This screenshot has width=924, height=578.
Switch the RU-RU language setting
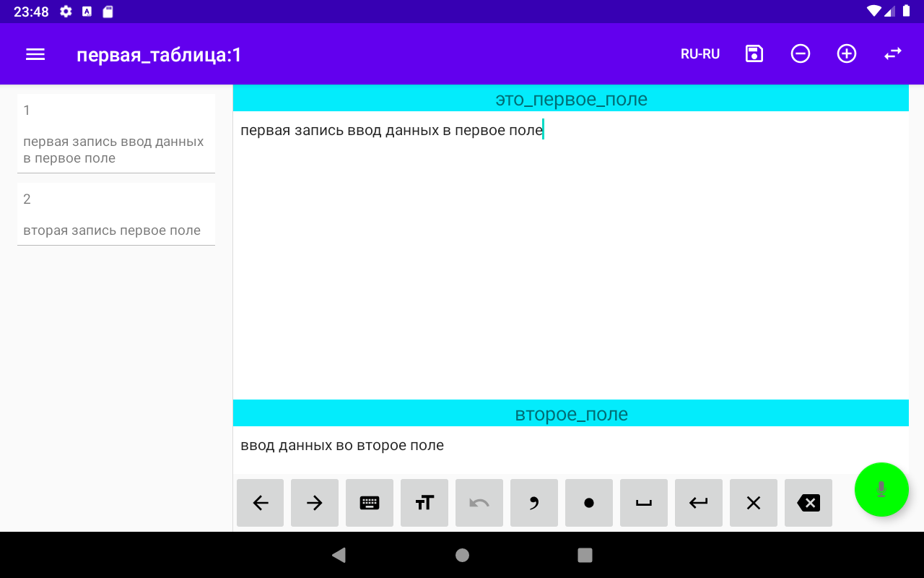(700, 54)
